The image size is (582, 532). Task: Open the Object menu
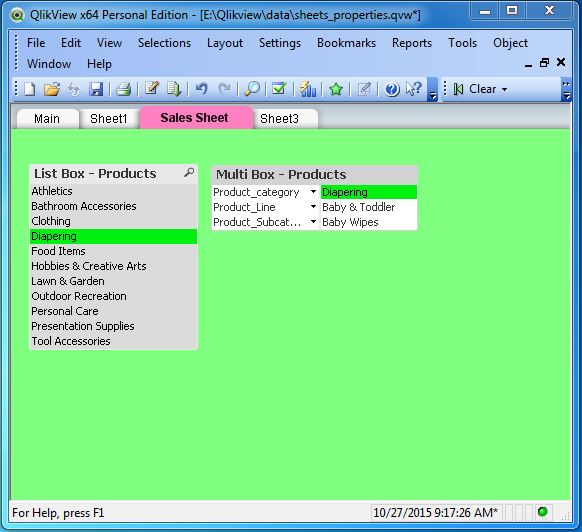510,43
